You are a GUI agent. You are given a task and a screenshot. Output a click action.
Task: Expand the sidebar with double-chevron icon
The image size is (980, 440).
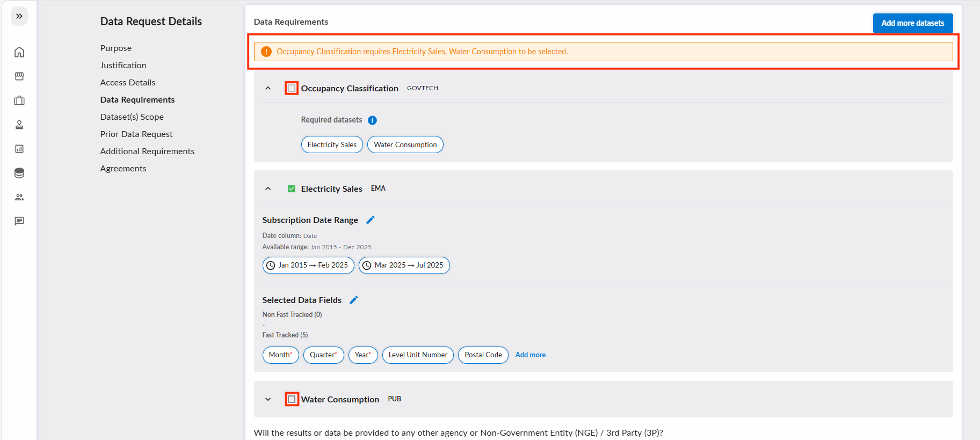19,16
